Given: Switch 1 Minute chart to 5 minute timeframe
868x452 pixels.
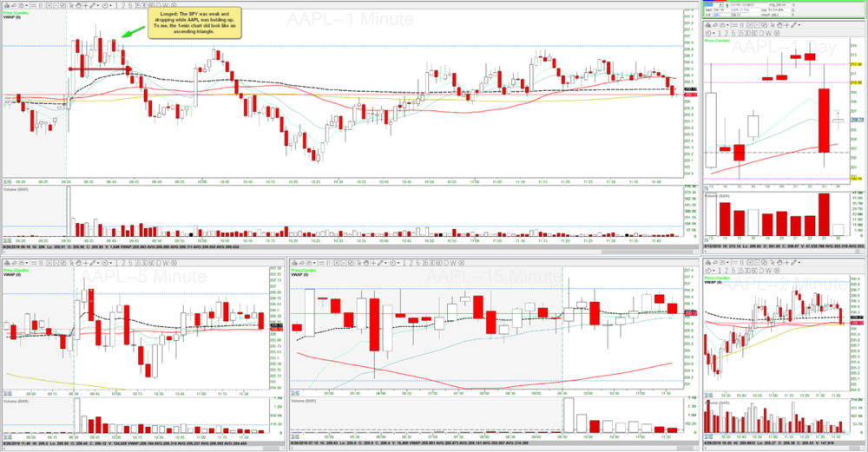Looking at the screenshot, I should [x=131, y=5].
